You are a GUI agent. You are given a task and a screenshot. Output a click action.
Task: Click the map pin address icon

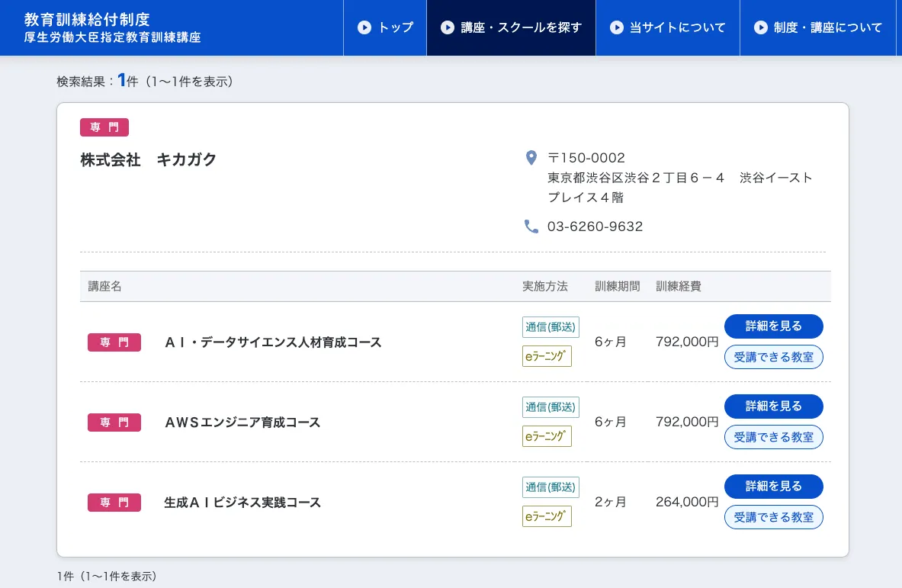[531, 158]
